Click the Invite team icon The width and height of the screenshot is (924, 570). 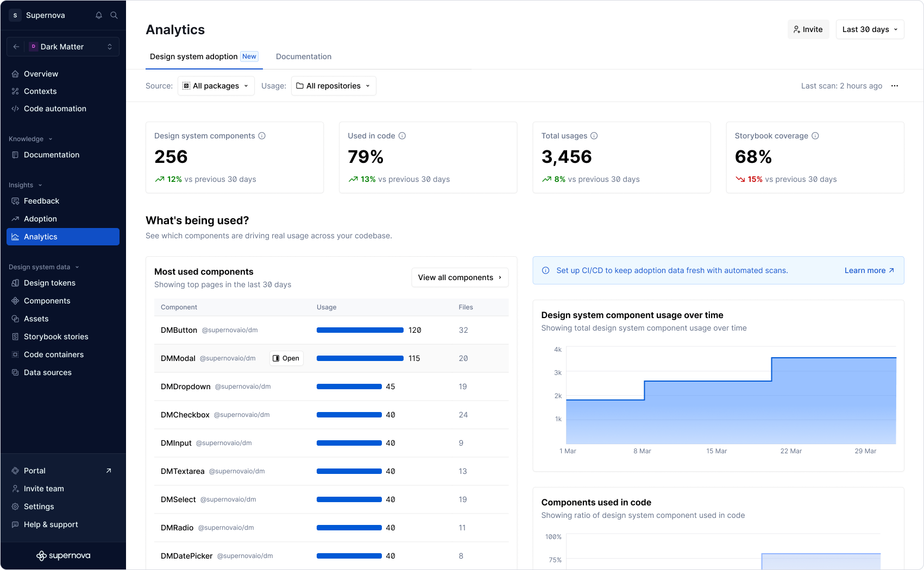[x=15, y=489]
